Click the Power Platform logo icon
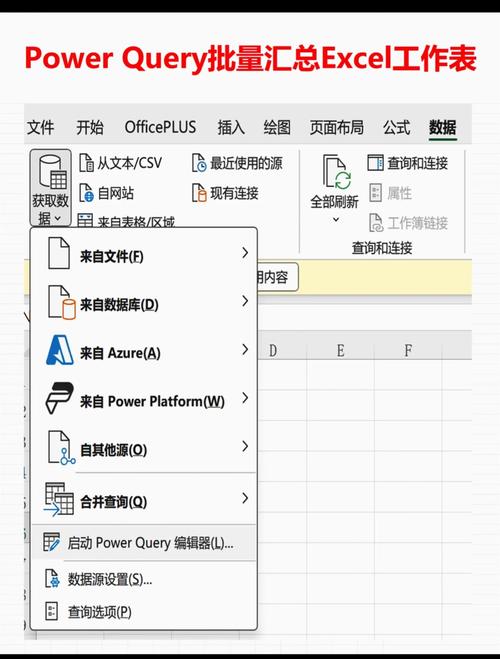500x659 pixels. click(59, 398)
